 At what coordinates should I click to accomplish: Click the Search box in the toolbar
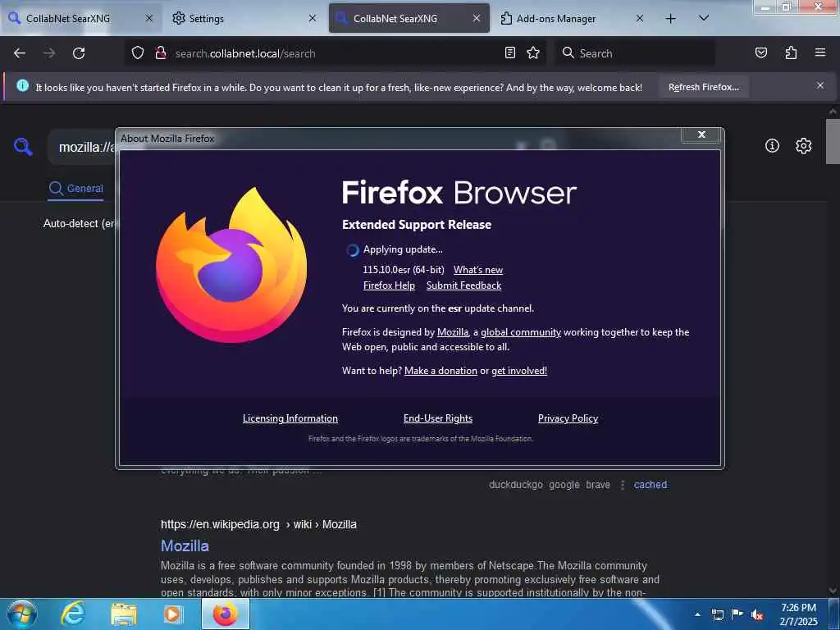[x=635, y=53]
